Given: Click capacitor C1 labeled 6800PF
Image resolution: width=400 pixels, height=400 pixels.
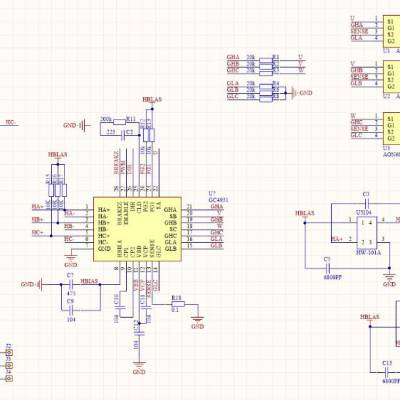Looking at the screenshot, I should 328,268.
